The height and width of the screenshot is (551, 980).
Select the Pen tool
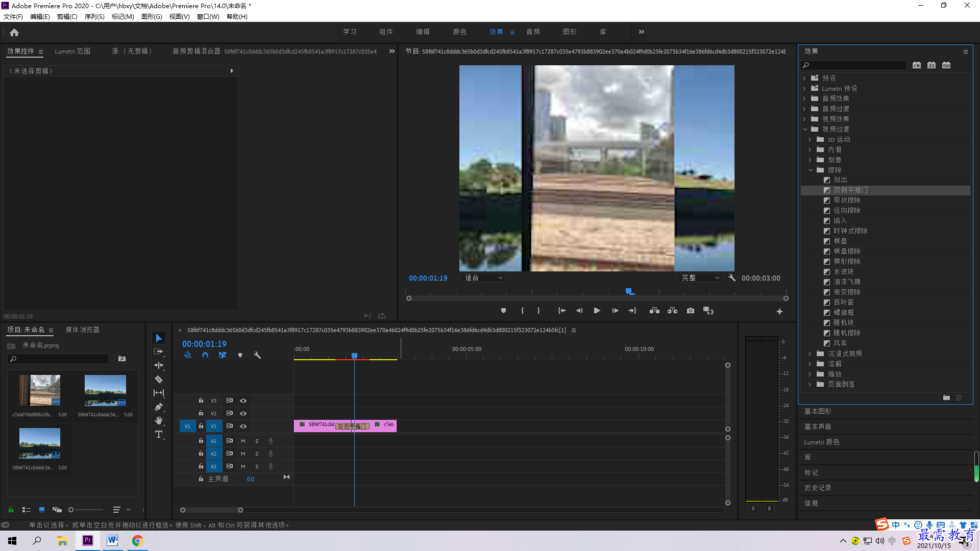[x=159, y=407]
